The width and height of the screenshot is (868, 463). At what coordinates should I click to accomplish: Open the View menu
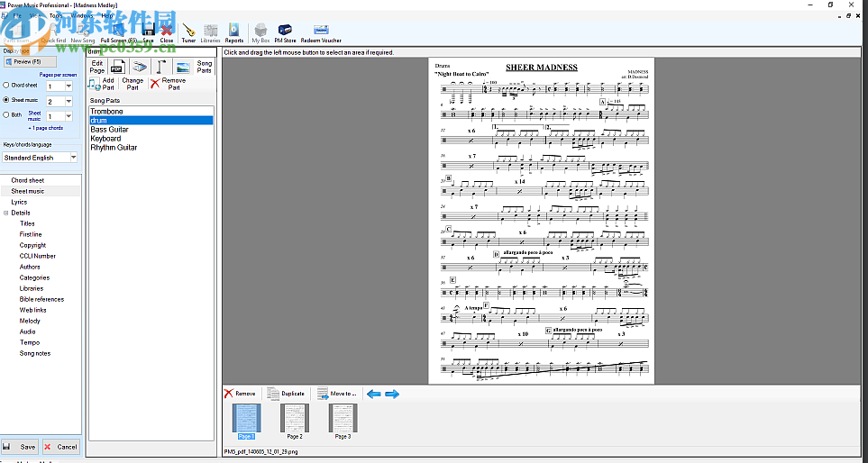[35, 15]
